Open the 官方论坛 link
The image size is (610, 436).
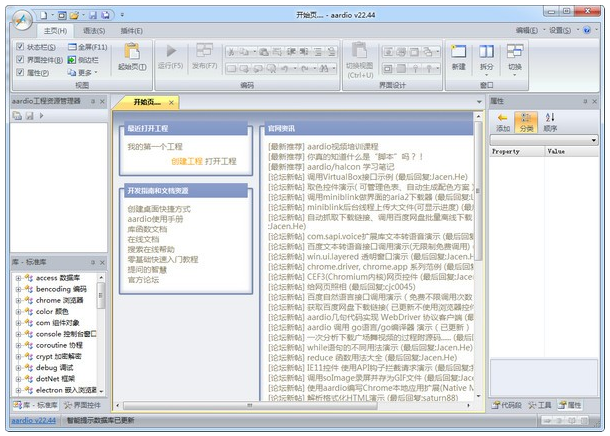(x=143, y=280)
